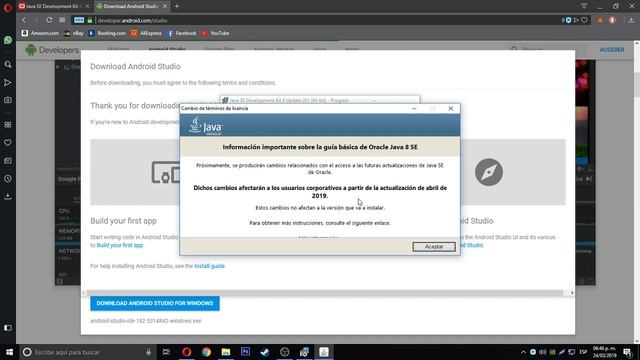
Task: Open the Booking.com bookmark
Action: [107, 33]
